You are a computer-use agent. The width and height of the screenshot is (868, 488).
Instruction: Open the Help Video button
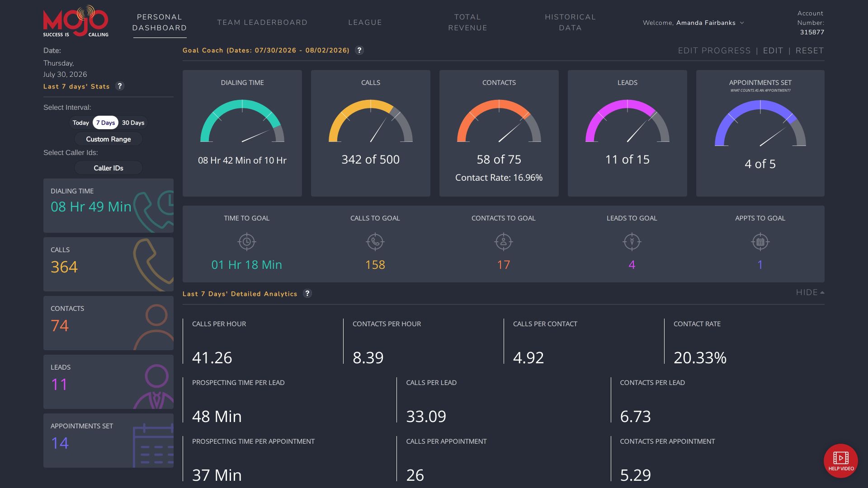pyautogui.click(x=840, y=461)
